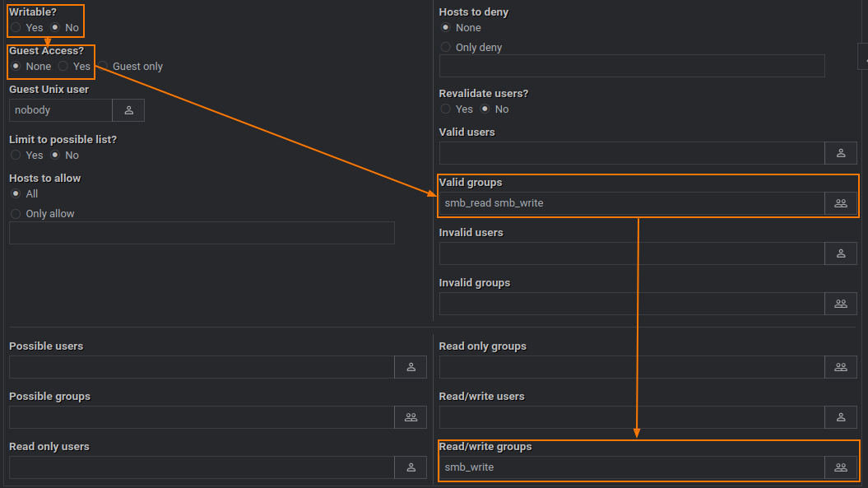868x488 pixels.
Task: Open user chooser beside Invalid users
Action: click(840, 253)
